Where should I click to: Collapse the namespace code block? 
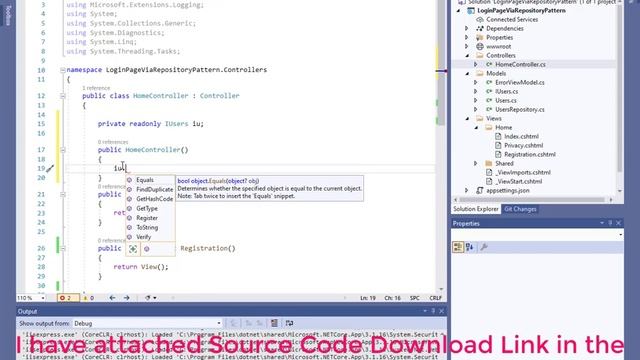(x=63, y=70)
